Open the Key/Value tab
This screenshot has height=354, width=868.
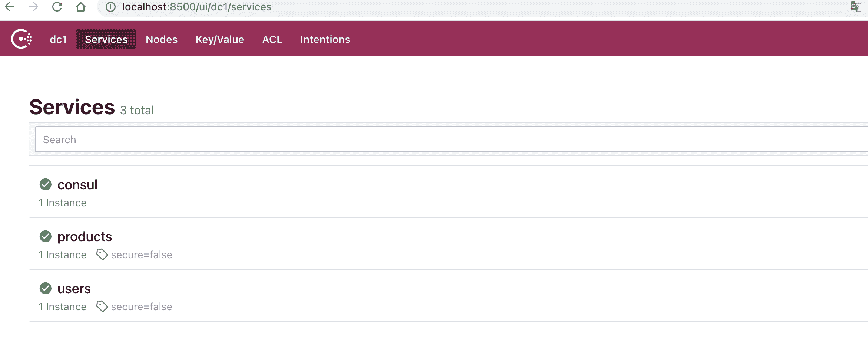point(220,39)
